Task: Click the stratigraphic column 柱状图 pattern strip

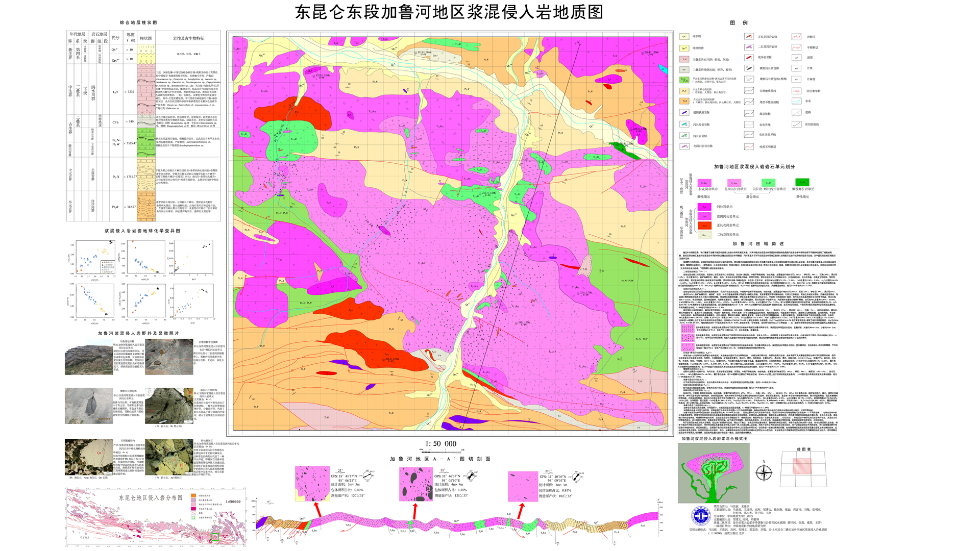Action: [146, 133]
